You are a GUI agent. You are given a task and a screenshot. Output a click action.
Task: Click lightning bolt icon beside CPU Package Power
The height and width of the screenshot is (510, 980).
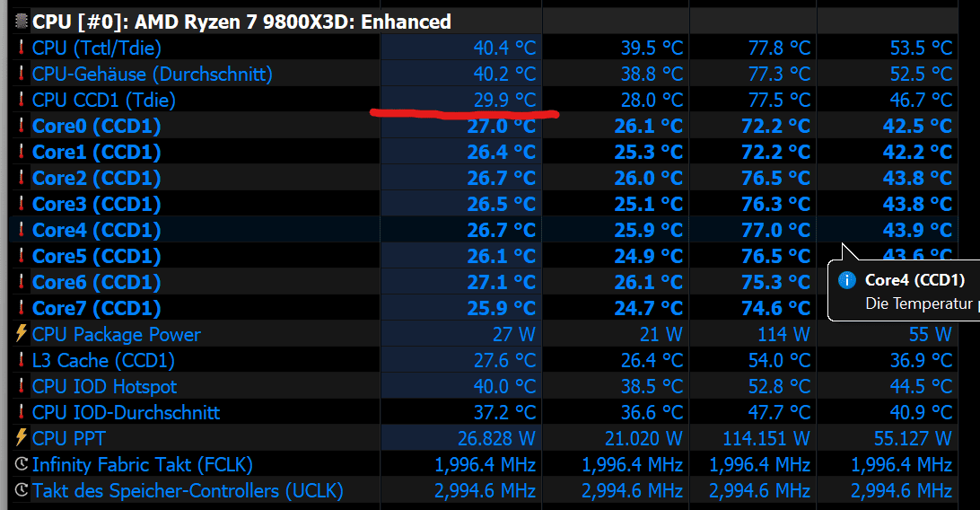[22, 334]
